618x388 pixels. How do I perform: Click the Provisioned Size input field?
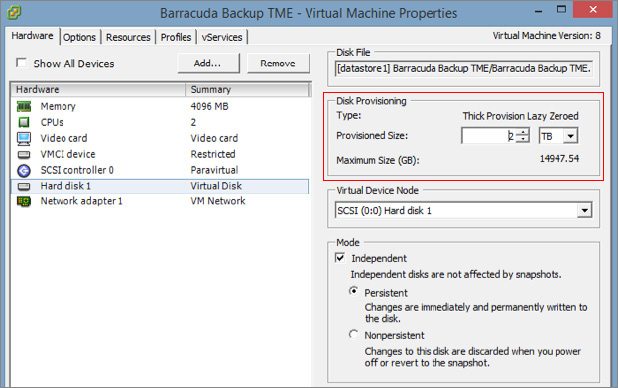(x=489, y=136)
